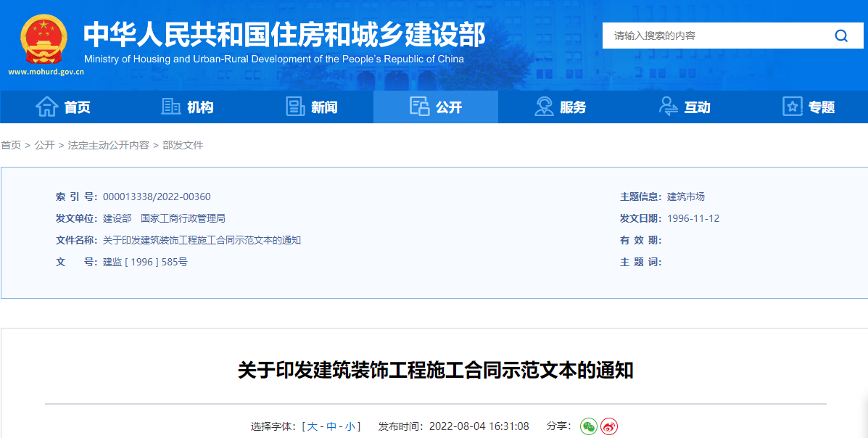Click the national emblem logo

click(x=44, y=39)
